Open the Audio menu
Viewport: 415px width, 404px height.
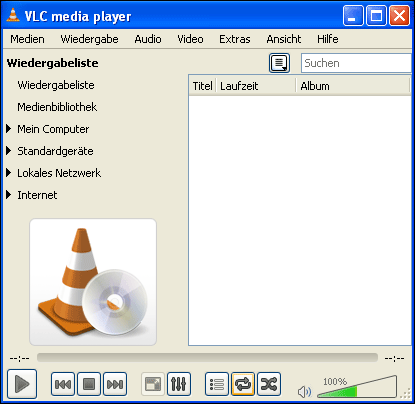pos(148,39)
